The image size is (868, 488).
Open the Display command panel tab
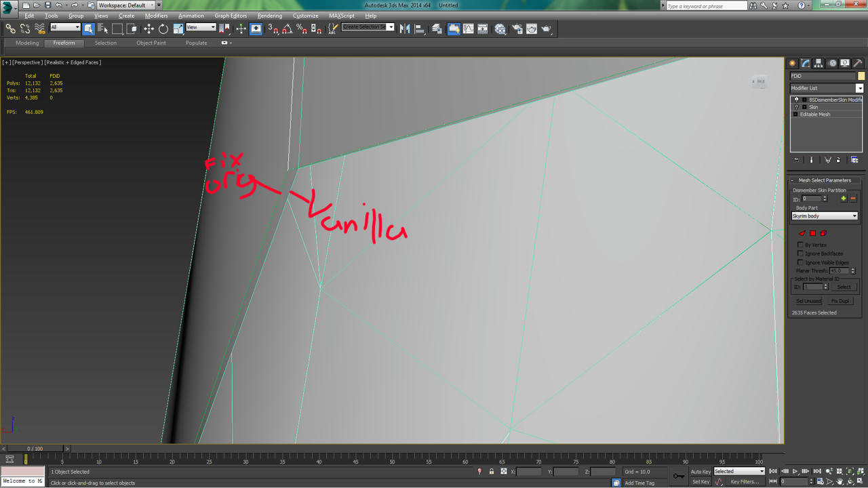pos(845,63)
